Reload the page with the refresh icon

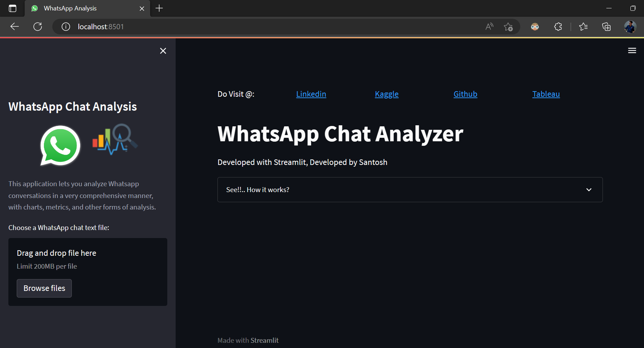[38, 26]
